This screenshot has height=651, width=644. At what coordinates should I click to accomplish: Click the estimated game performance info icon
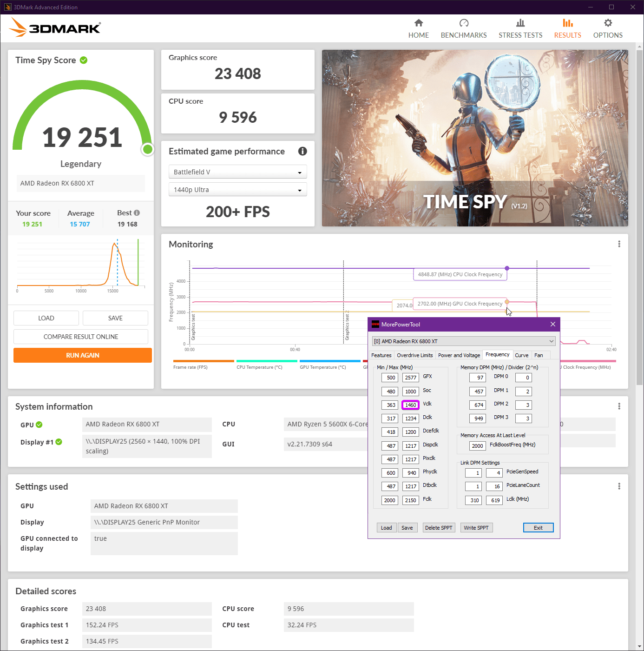pos(302,151)
